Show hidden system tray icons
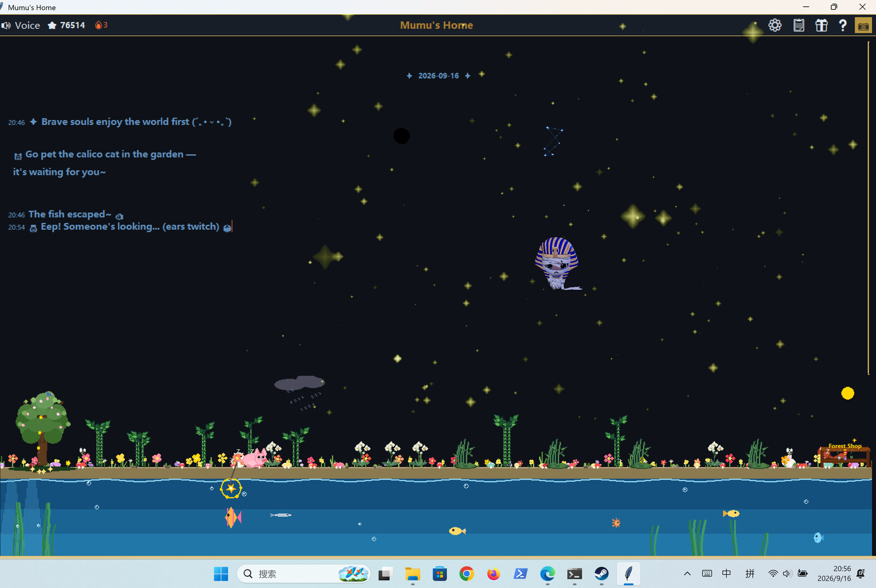This screenshot has height=588, width=876. [x=688, y=574]
